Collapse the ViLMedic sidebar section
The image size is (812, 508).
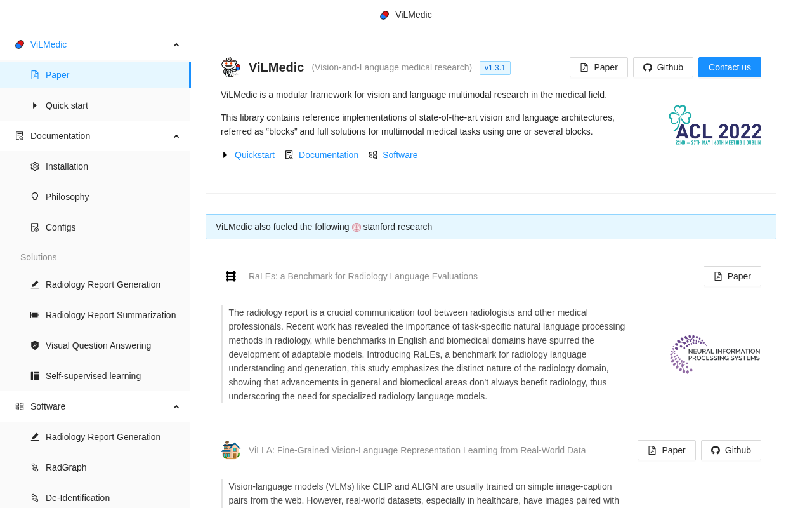click(x=176, y=44)
